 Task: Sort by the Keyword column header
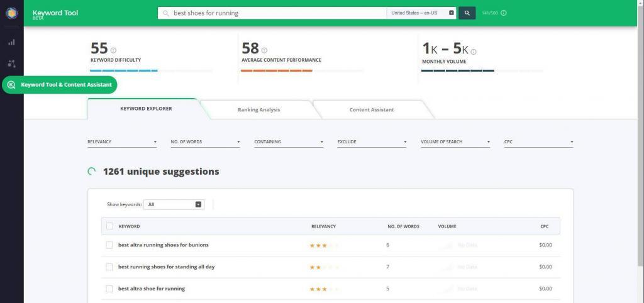click(129, 227)
